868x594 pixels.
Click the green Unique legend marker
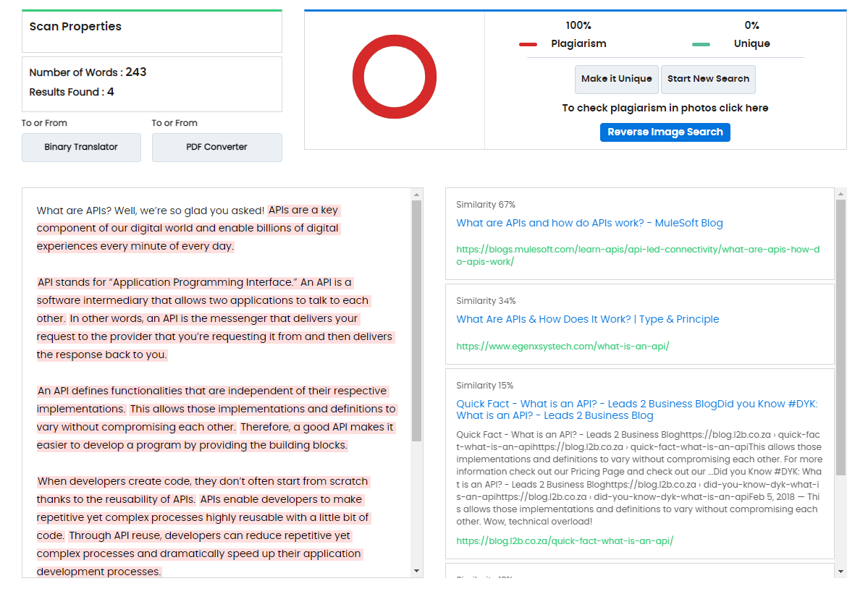coord(701,44)
